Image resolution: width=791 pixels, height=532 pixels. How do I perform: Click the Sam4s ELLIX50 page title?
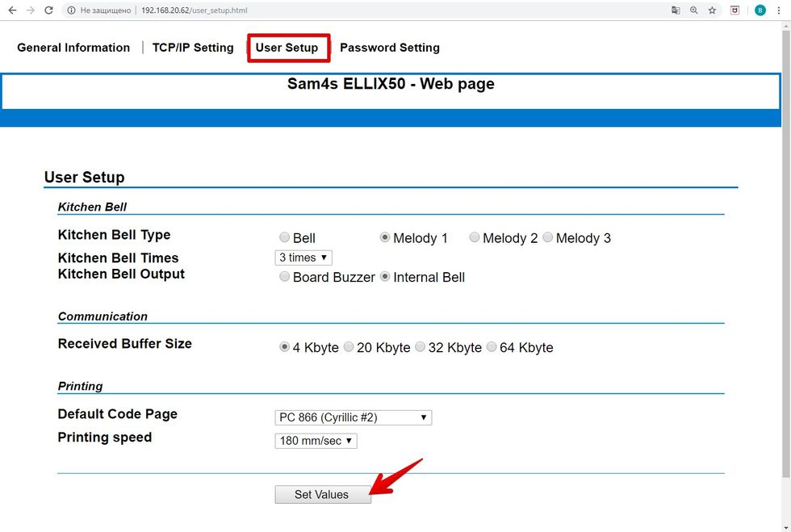pos(391,84)
